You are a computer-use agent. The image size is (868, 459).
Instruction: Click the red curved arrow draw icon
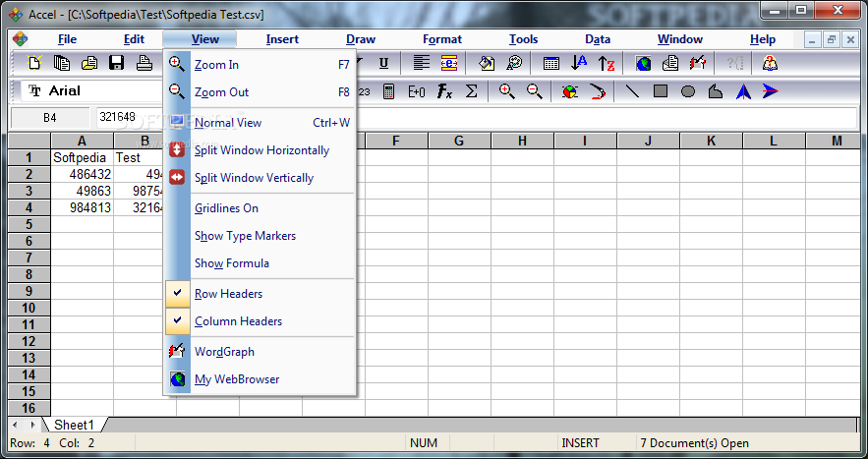[598, 91]
